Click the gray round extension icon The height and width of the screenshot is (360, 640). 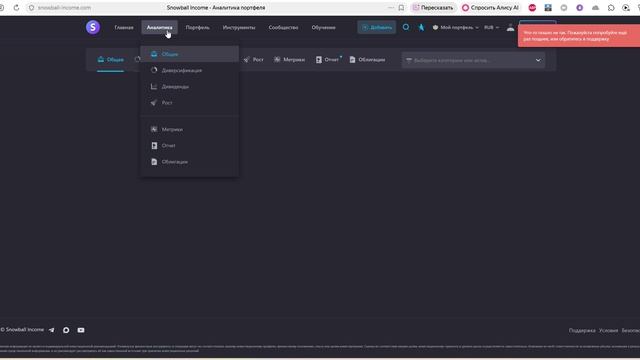[564, 7]
